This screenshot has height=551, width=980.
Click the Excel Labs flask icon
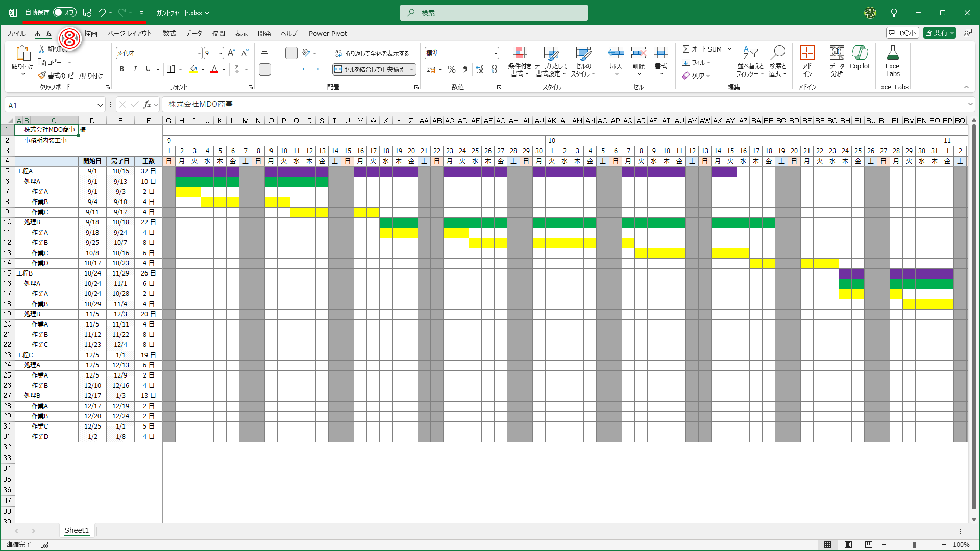tap(893, 53)
